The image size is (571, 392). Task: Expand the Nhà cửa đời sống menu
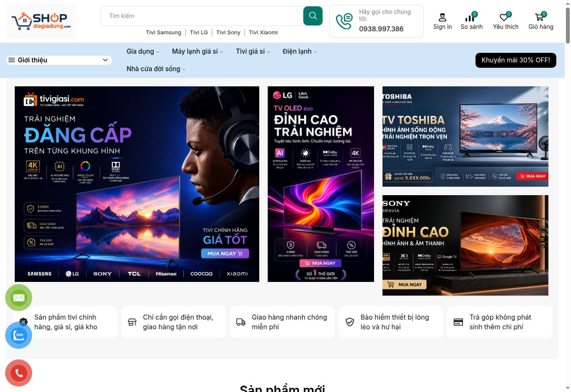click(156, 69)
